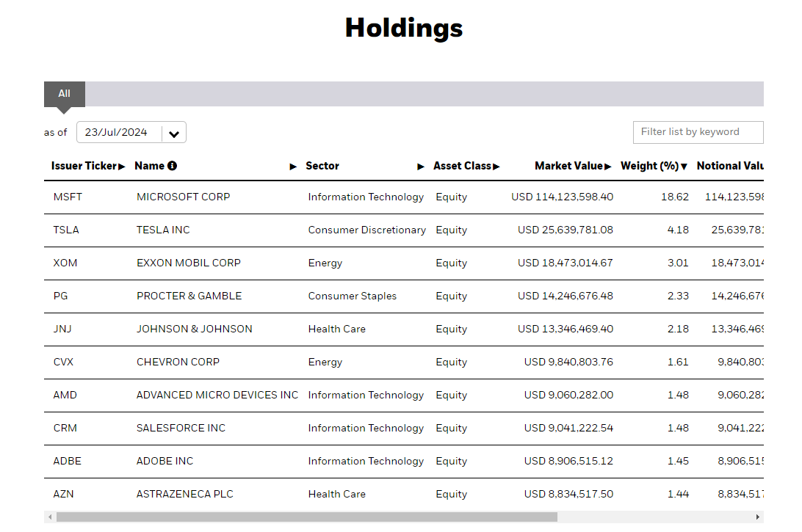802x532 pixels.
Task: Click the AMD ticker cell
Action: point(65,395)
